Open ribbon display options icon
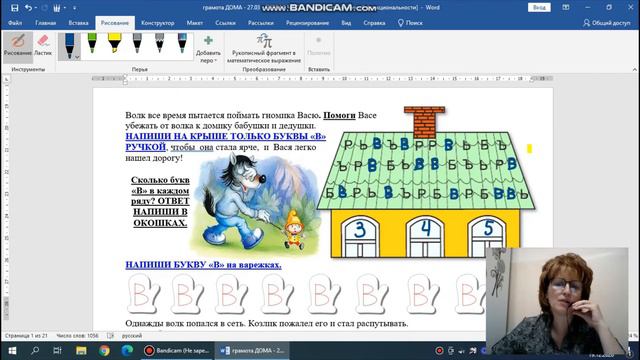The height and width of the screenshot is (360, 640). 566,7
